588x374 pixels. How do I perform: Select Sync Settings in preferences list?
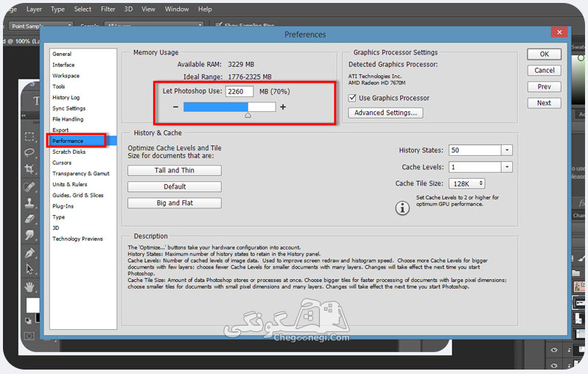coord(69,108)
